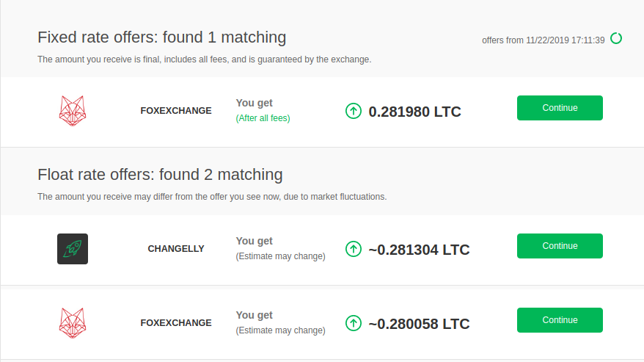The image size is (644, 362).
Task: Select the CHANGELLY exchange name
Action: 176,249
